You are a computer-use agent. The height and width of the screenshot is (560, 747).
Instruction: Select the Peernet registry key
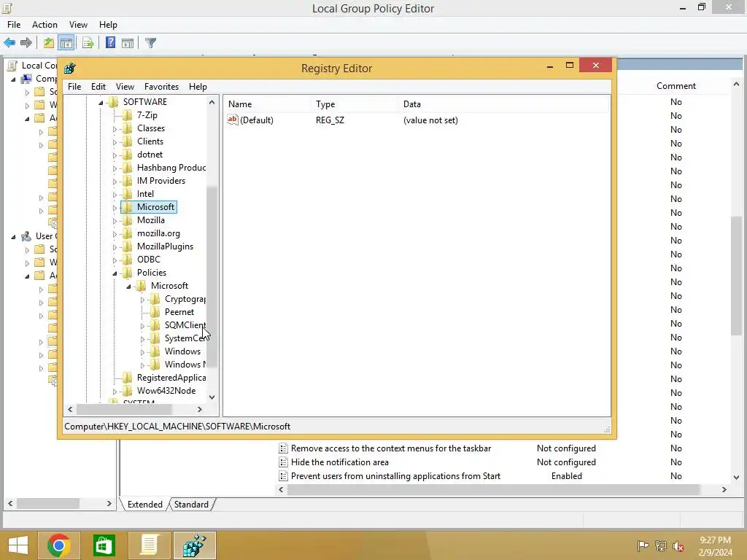(x=179, y=312)
